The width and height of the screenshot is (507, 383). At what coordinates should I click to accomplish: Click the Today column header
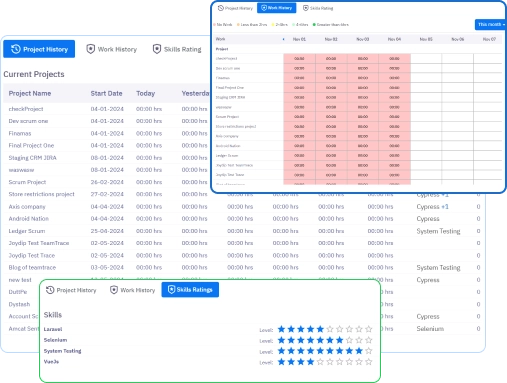(x=145, y=93)
